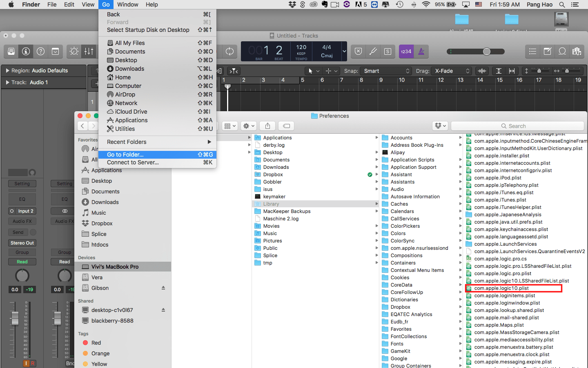
Task: Click the Tuner button in Logic
Action: coord(373,52)
